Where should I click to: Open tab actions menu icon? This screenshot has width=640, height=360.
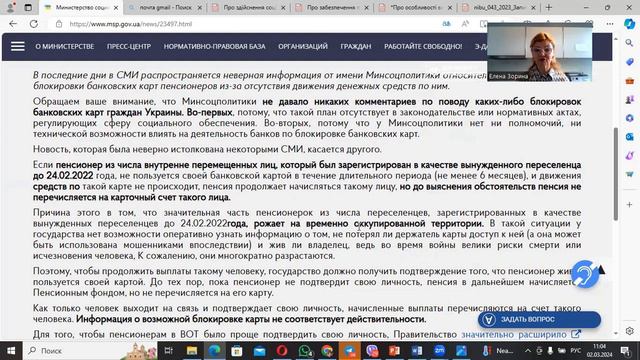(28, 7)
